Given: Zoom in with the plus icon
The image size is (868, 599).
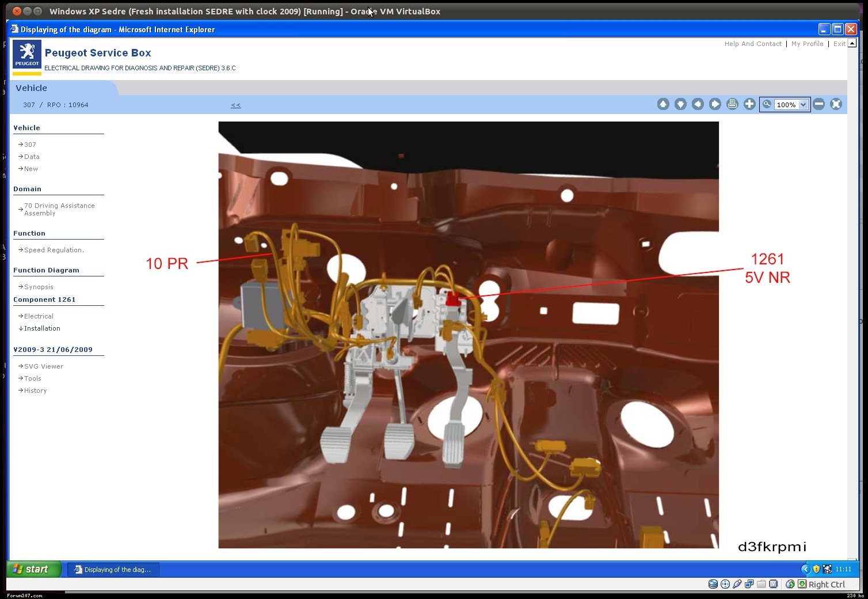Looking at the screenshot, I should point(749,104).
